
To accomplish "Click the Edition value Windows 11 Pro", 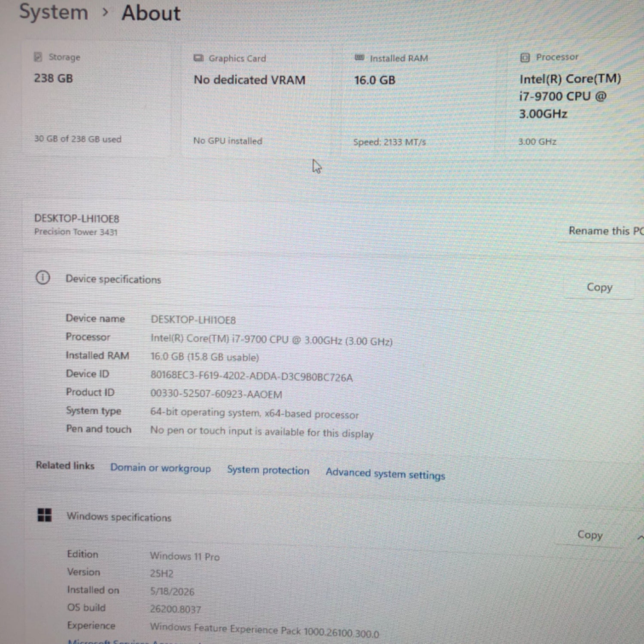I will pyautogui.click(x=185, y=556).
